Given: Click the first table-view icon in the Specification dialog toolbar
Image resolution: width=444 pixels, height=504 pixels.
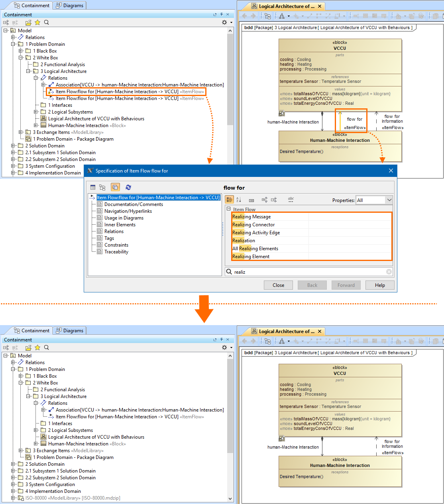Looking at the screenshot, I should tap(93, 187).
